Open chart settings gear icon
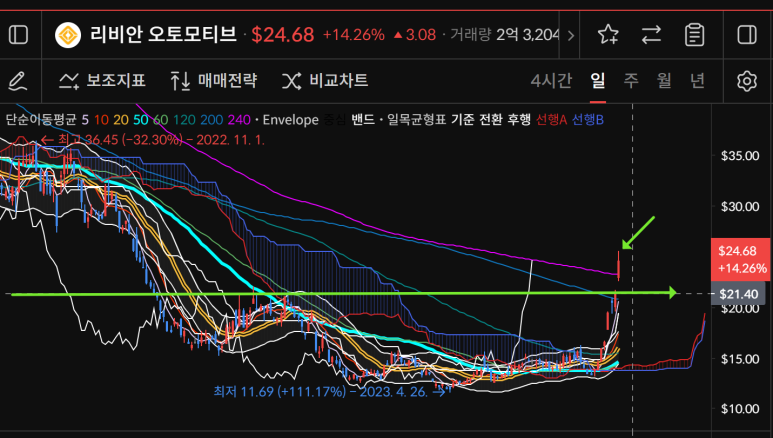 (747, 81)
